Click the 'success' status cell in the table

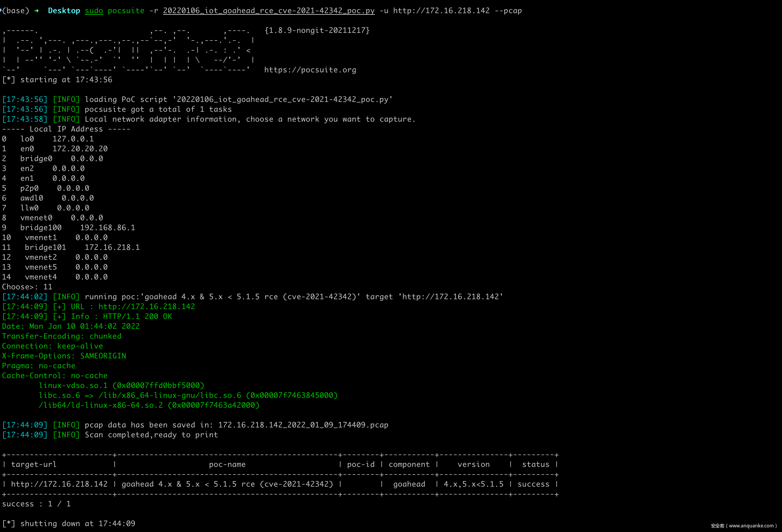tap(533, 484)
